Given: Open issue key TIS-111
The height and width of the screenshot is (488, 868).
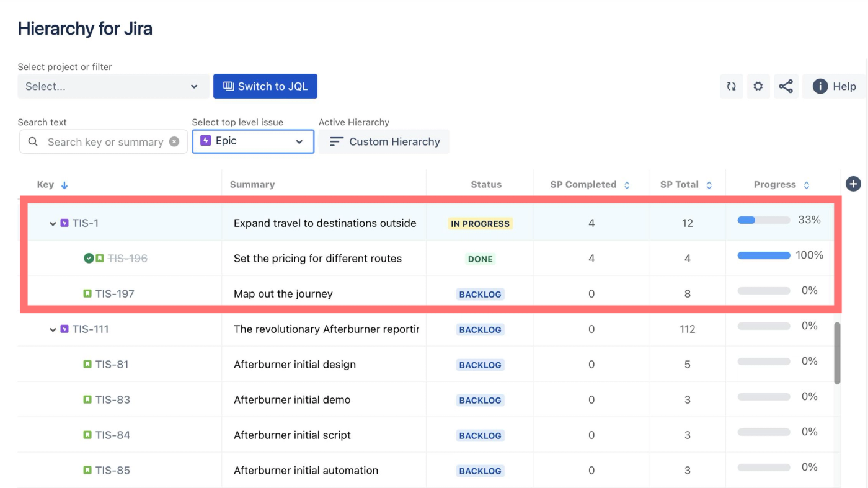Looking at the screenshot, I should coord(91,329).
